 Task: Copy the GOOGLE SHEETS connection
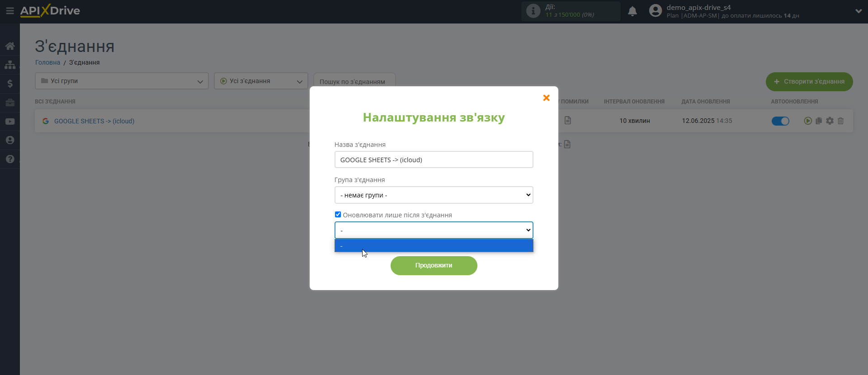click(819, 121)
